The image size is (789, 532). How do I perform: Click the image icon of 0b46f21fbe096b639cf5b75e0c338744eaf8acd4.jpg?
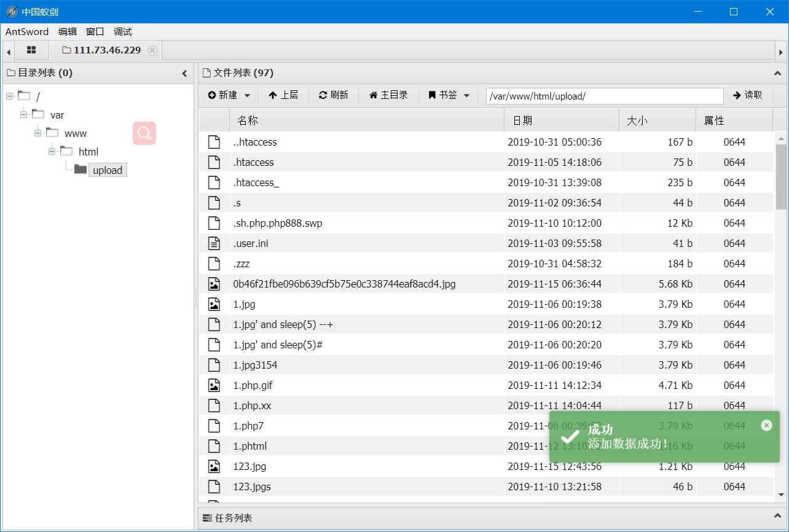[214, 284]
